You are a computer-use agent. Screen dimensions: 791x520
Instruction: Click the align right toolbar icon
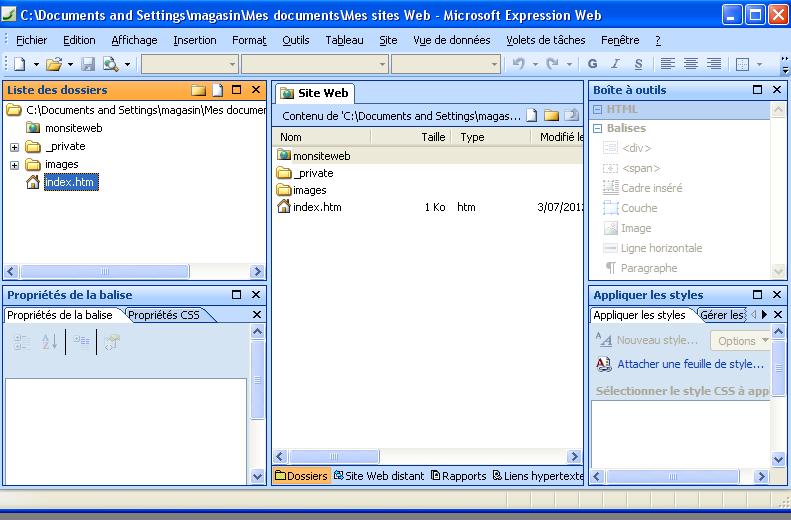713,64
